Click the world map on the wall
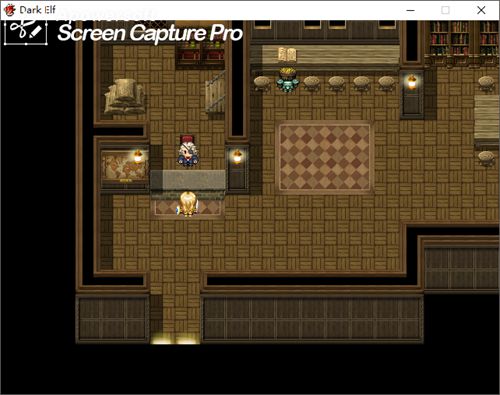This screenshot has height=395, width=500. 124,166
